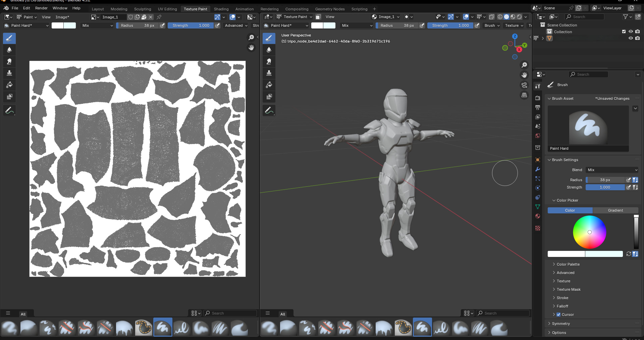Click the pan hand icon in 3D viewport

(524, 75)
